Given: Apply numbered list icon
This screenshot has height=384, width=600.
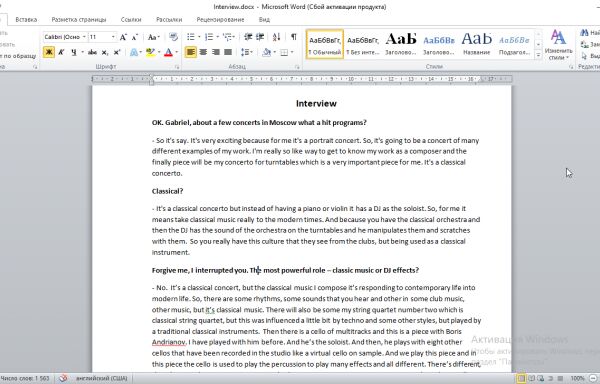Looking at the screenshot, I should point(209,37).
